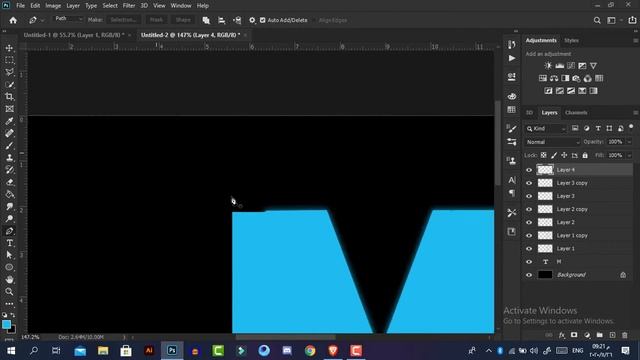Open path alignment options
The width and height of the screenshot is (640, 360).
222,20
